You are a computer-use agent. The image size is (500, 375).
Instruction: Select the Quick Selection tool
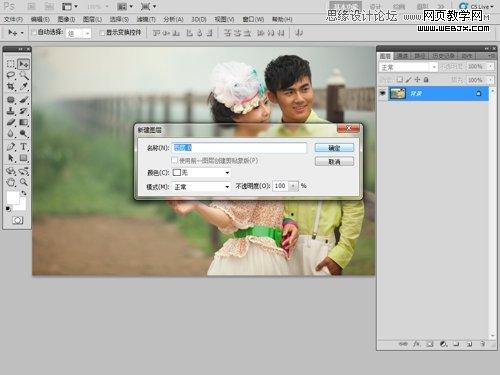pos(23,75)
